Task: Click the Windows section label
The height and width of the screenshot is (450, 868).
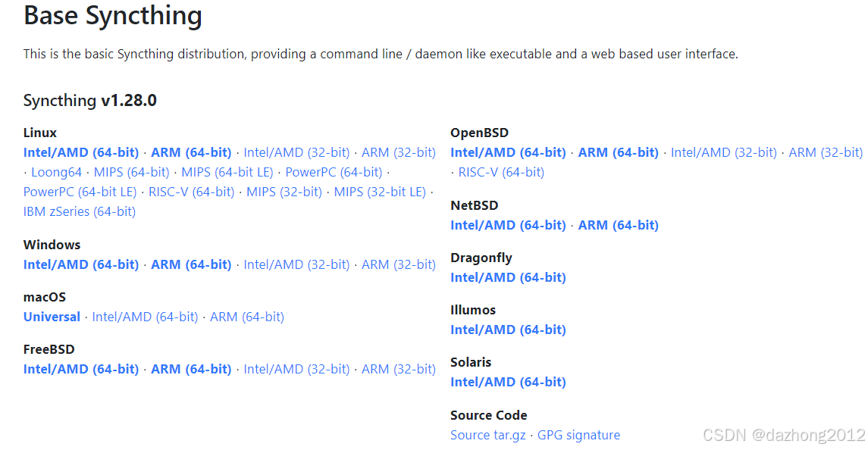Action: click(52, 245)
